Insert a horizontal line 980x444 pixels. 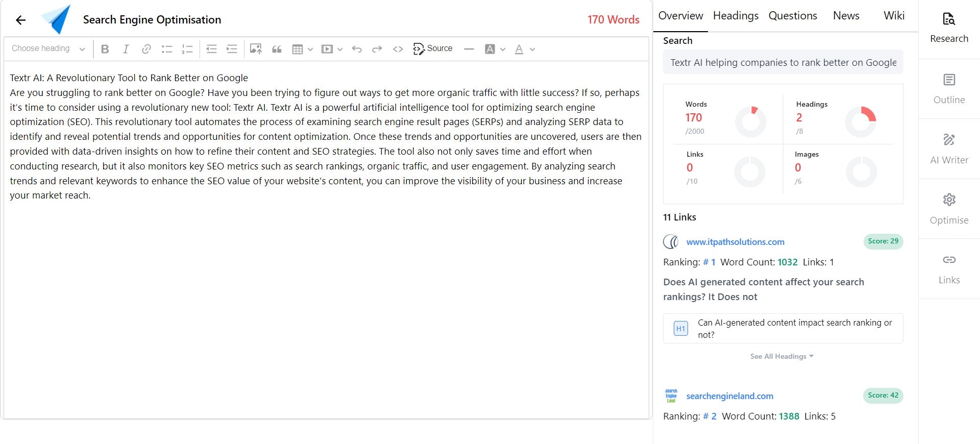click(469, 49)
